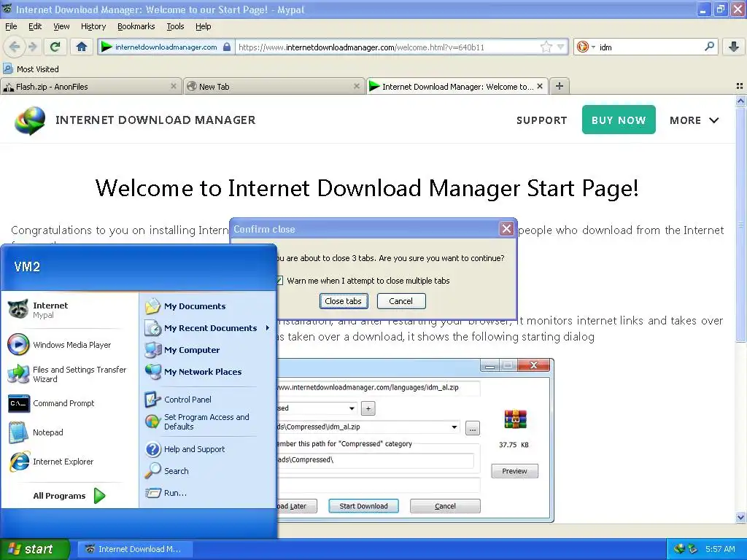Click the Most Visited bookmarks icon
Image resolution: width=747 pixels, height=560 pixels.
coord(7,69)
